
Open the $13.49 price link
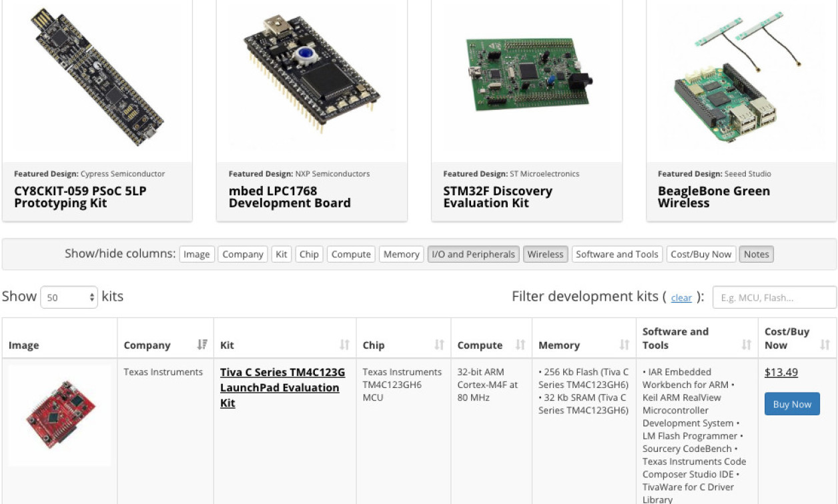point(782,372)
